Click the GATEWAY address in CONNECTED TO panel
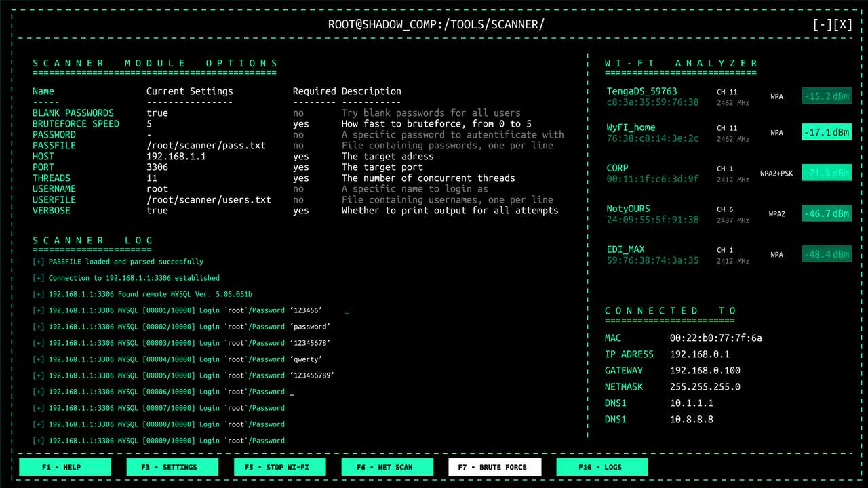This screenshot has height=488, width=868. (x=707, y=370)
